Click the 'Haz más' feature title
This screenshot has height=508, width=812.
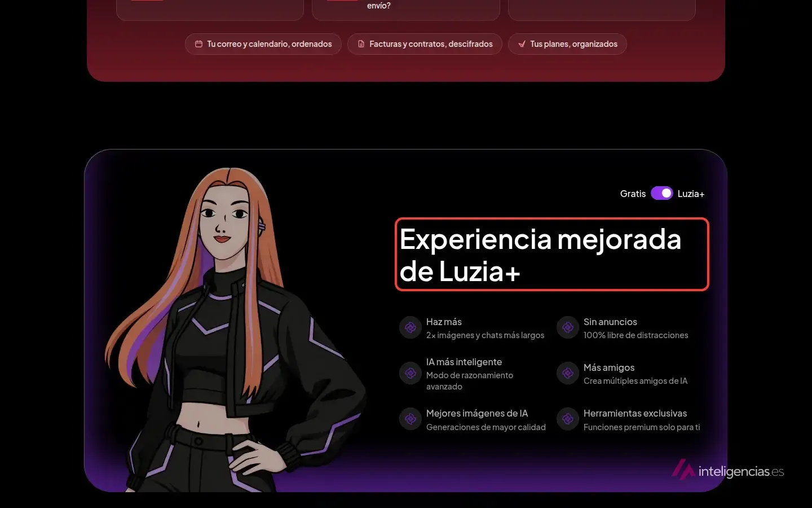(444, 322)
